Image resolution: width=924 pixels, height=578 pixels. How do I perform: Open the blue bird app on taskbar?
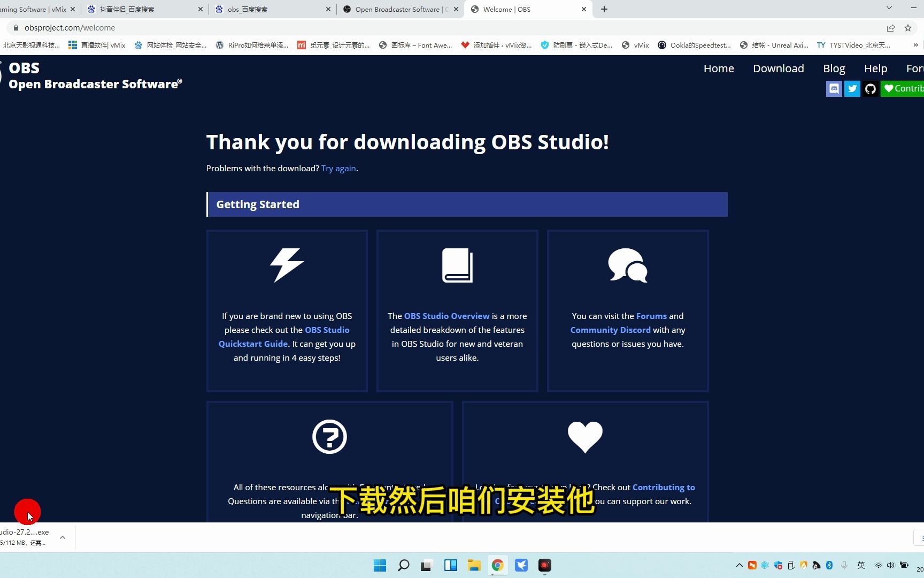521,565
